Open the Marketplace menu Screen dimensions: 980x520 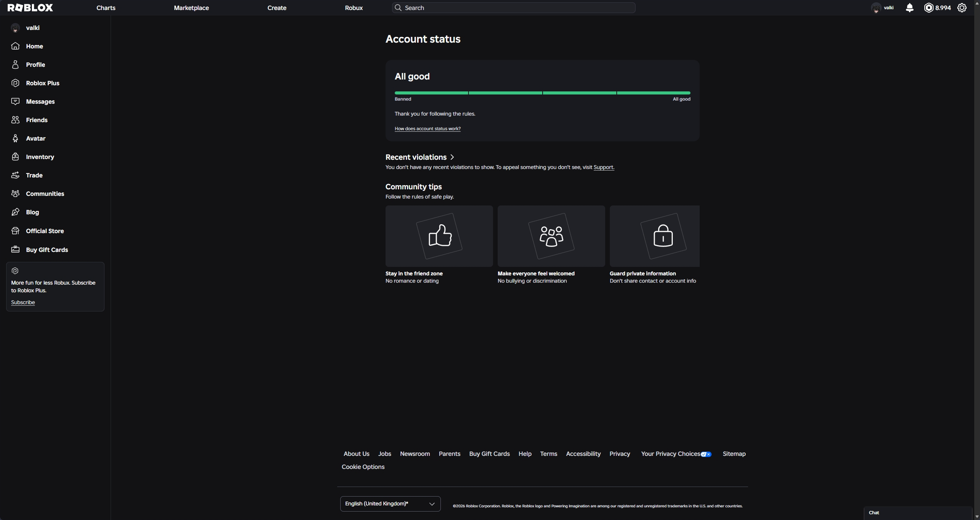[191, 8]
